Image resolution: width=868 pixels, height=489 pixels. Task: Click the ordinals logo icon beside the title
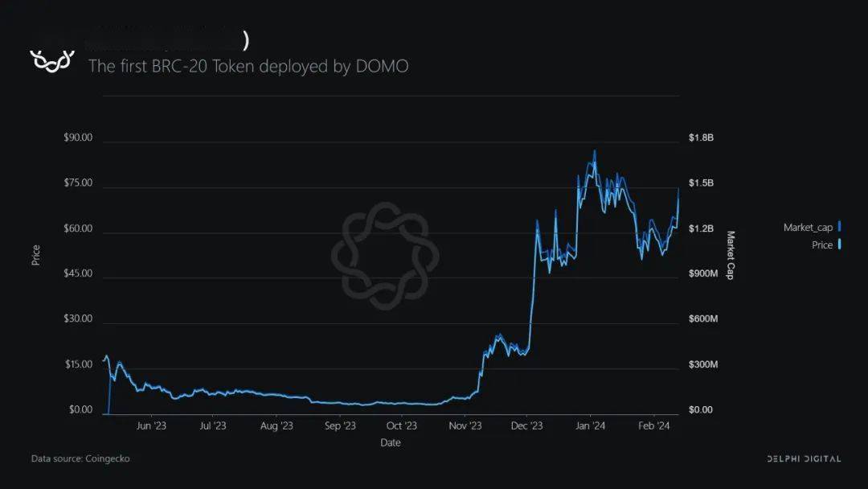52,61
